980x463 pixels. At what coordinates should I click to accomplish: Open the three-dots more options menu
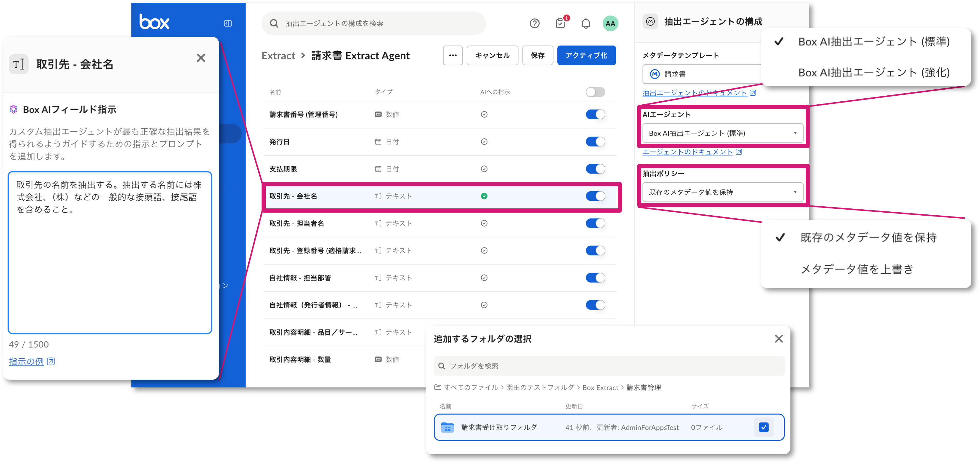point(453,55)
